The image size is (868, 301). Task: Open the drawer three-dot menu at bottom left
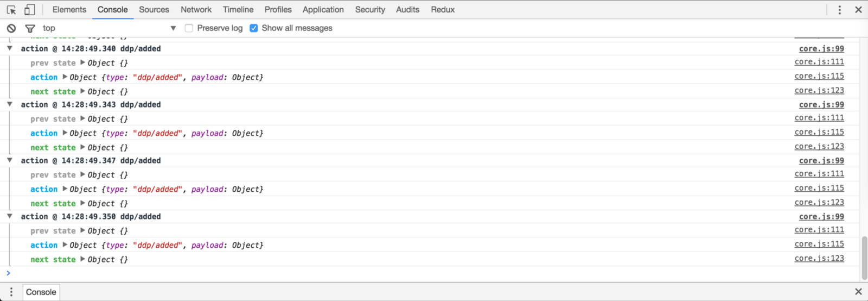point(11,292)
